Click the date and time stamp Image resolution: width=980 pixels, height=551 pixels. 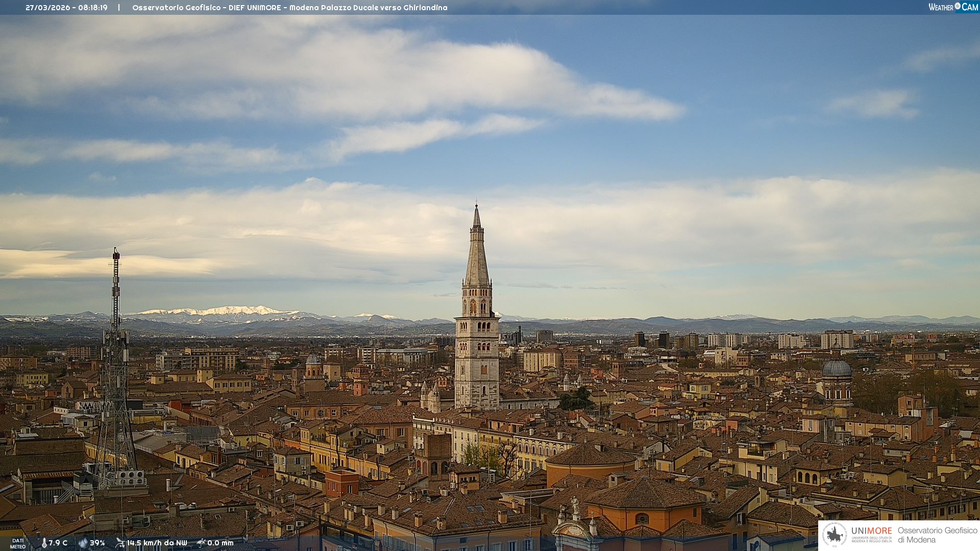pos(66,8)
